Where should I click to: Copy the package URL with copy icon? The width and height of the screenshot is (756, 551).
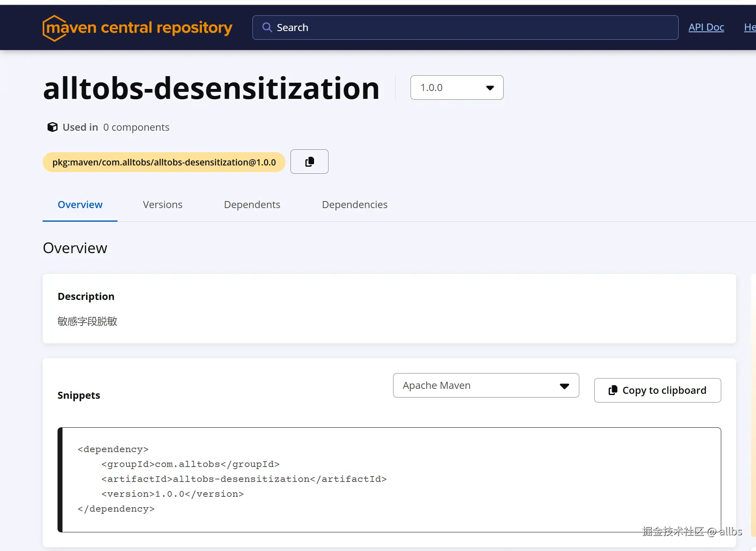tap(309, 162)
